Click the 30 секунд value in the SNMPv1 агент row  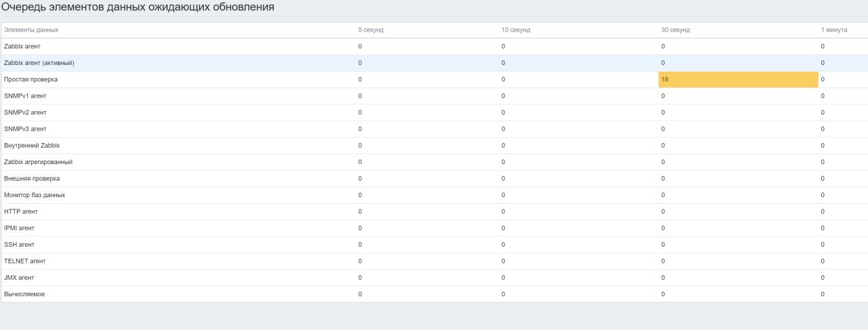tap(663, 96)
